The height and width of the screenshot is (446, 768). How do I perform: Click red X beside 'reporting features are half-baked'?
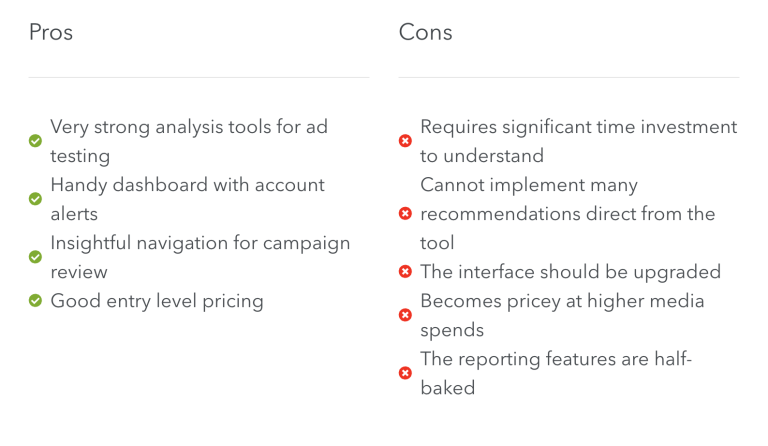click(405, 373)
